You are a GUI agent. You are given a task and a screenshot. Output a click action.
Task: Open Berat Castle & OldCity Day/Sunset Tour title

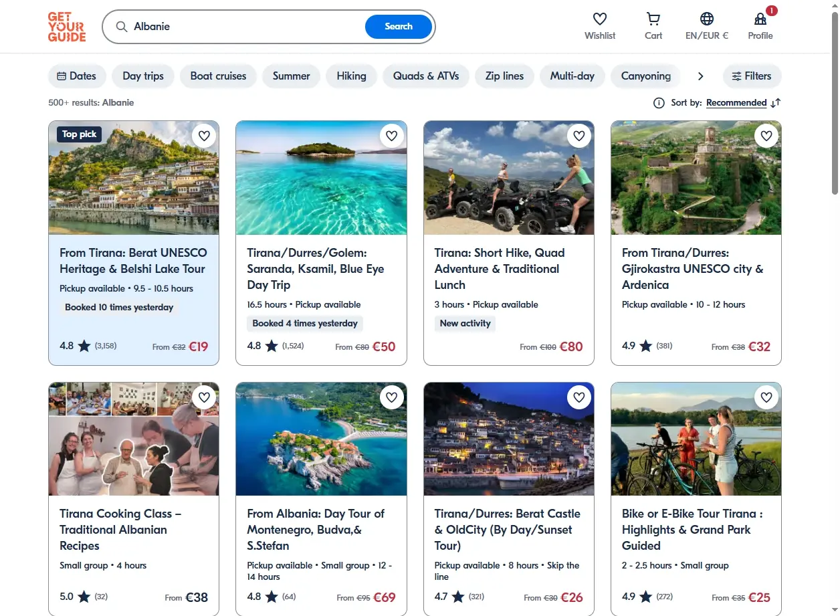[x=508, y=530]
